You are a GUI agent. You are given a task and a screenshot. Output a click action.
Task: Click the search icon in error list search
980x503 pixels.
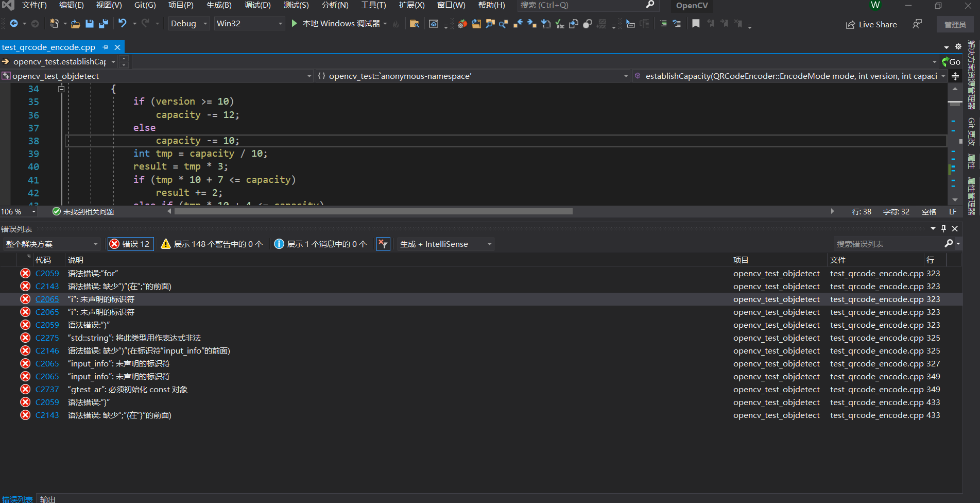(949, 243)
